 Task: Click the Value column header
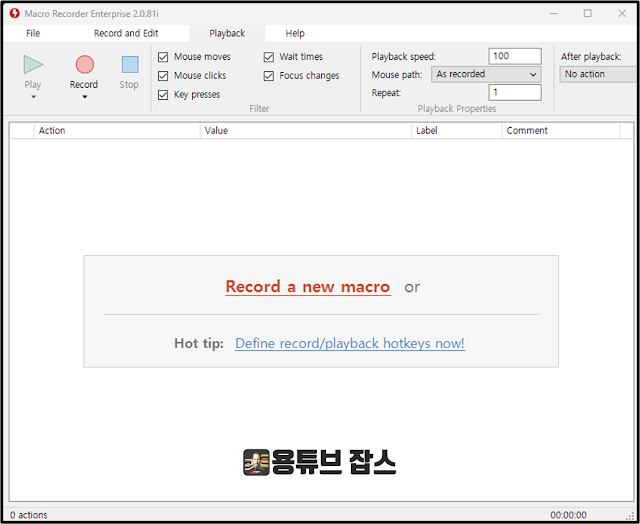click(x=306, y=131)
